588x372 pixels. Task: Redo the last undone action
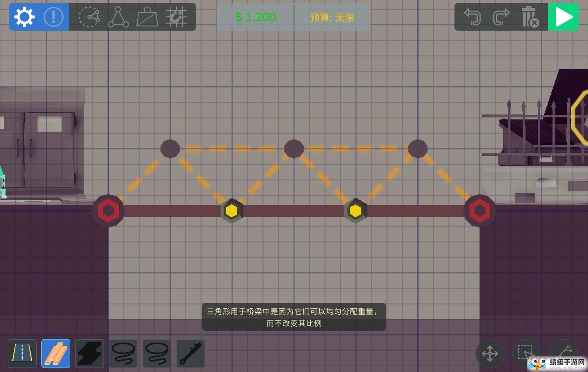[x=501, y=17]
